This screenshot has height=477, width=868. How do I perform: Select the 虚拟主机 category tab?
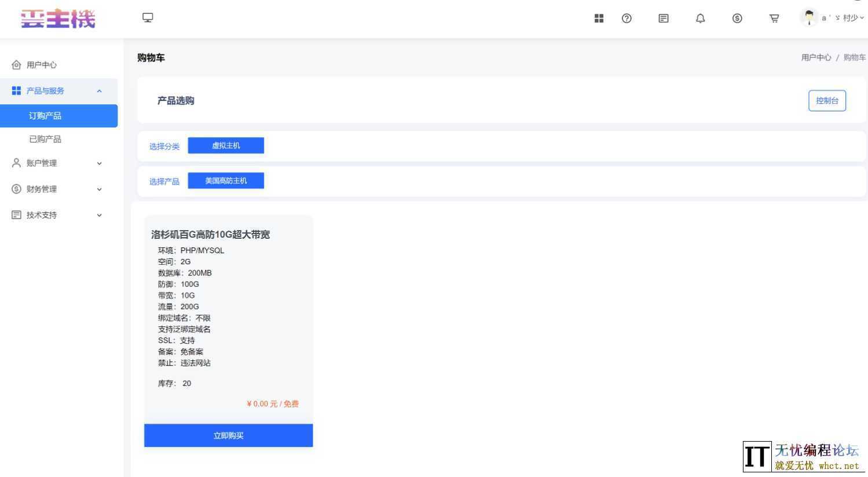pyautogui.click(x=226, y=145)
